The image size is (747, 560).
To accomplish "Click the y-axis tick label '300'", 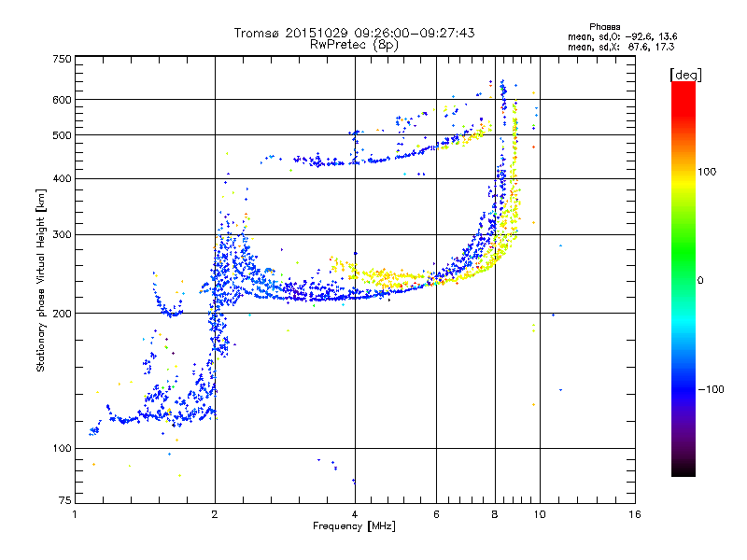I will coord(62,234).
